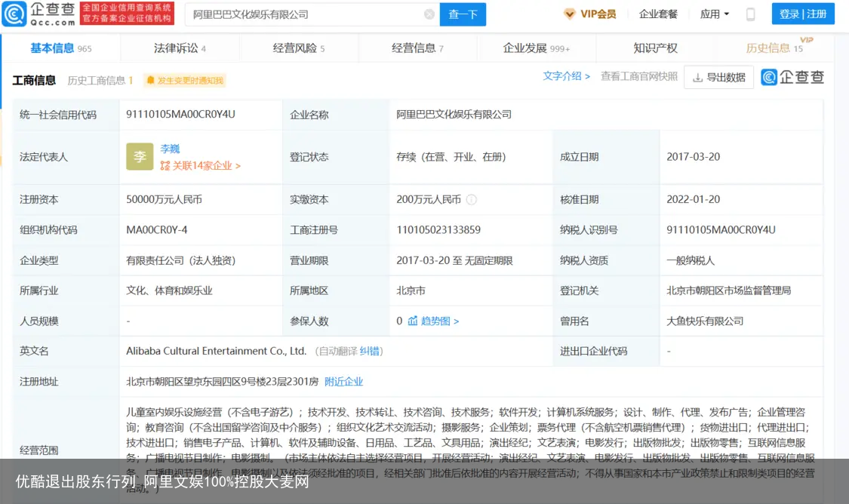Click the 导出数据 button
This screenshot has height=504, width=849.
pos(719,78)
